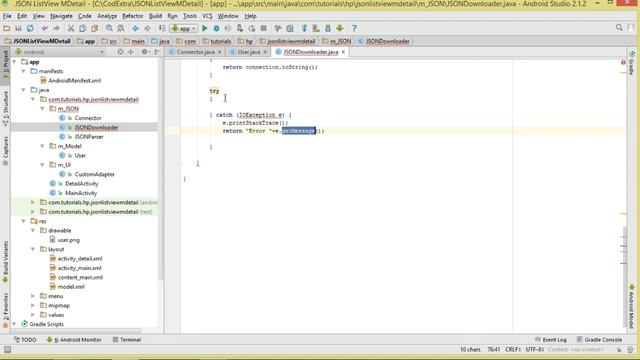640x360 pixels.
Task: Click the Paste toolbar icon
Action: [x=94, y=28]
